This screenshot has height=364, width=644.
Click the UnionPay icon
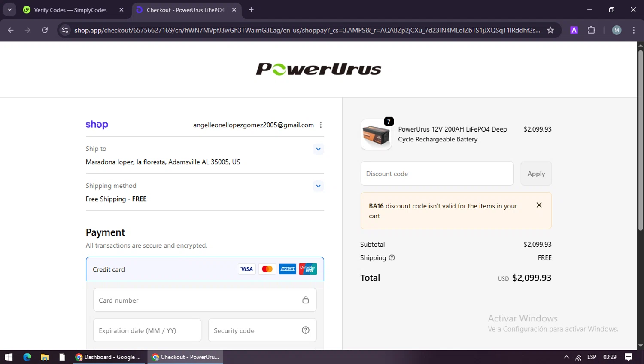coord(308,269)
